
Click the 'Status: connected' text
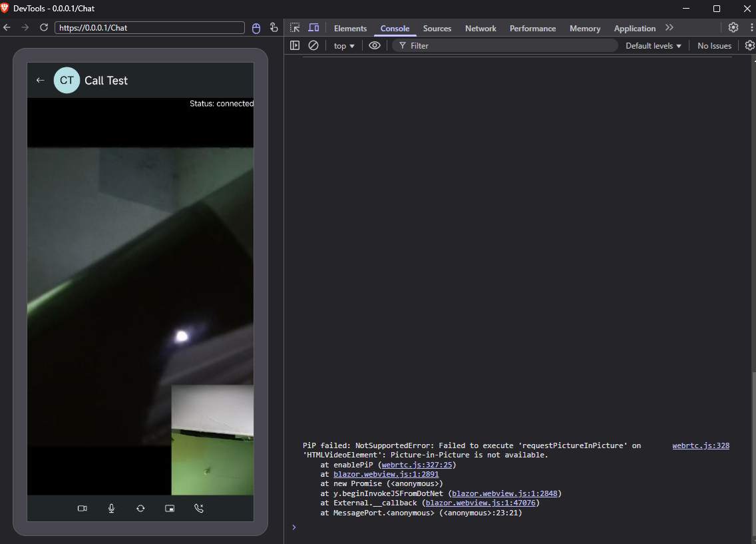coord(222,104)
